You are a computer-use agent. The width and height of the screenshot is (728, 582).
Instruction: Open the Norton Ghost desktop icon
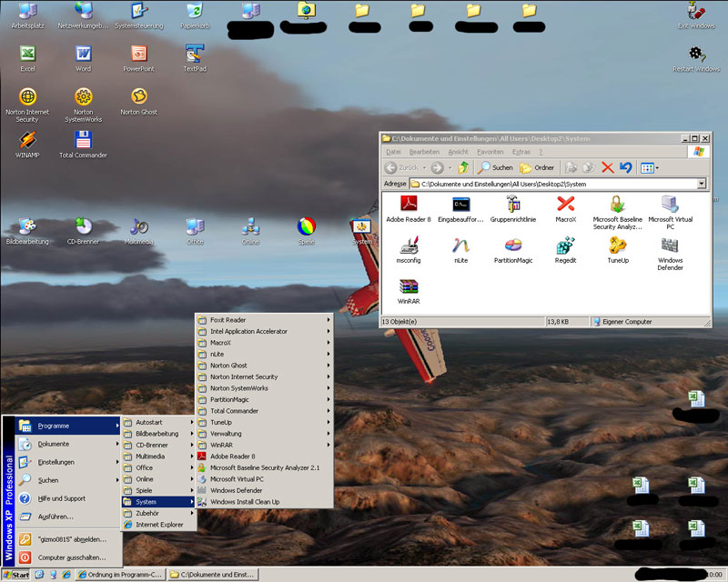coord(139,102)
